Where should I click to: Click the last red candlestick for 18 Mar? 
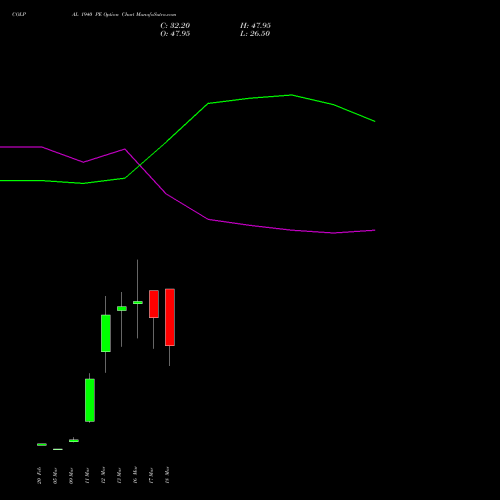(x=170, y=317)
